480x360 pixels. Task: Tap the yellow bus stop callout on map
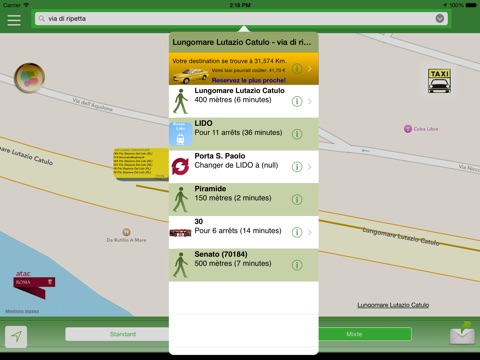(141, 164)
